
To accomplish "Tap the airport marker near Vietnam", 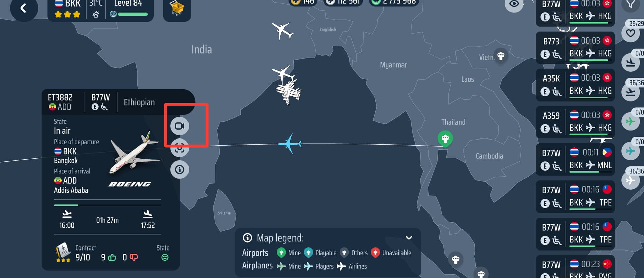I will [501, 56].
